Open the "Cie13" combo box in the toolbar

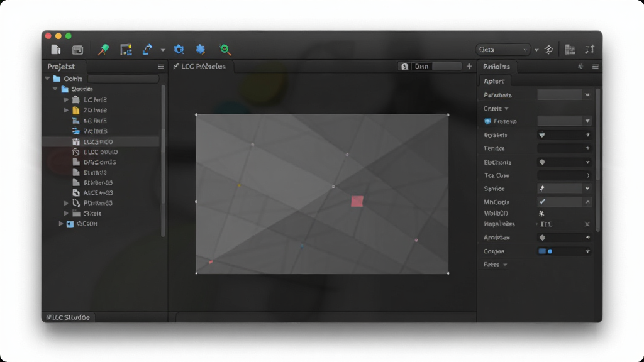click(x=503, y=50)
